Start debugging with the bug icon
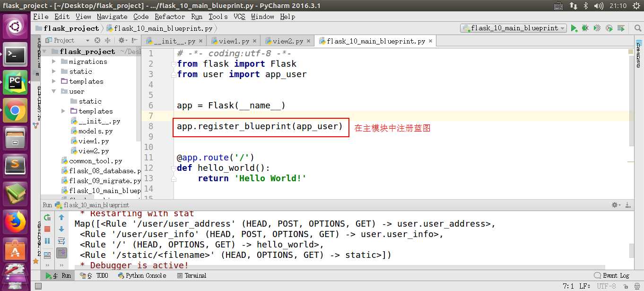The width and height of the screenshot is (644, 291). tap(585, 28)
